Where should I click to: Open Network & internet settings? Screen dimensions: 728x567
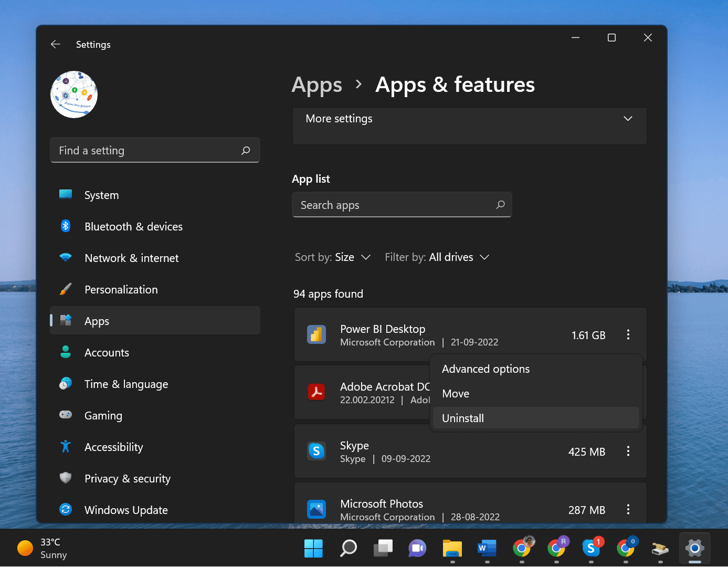pyautogui.click(x=155, y=258)
